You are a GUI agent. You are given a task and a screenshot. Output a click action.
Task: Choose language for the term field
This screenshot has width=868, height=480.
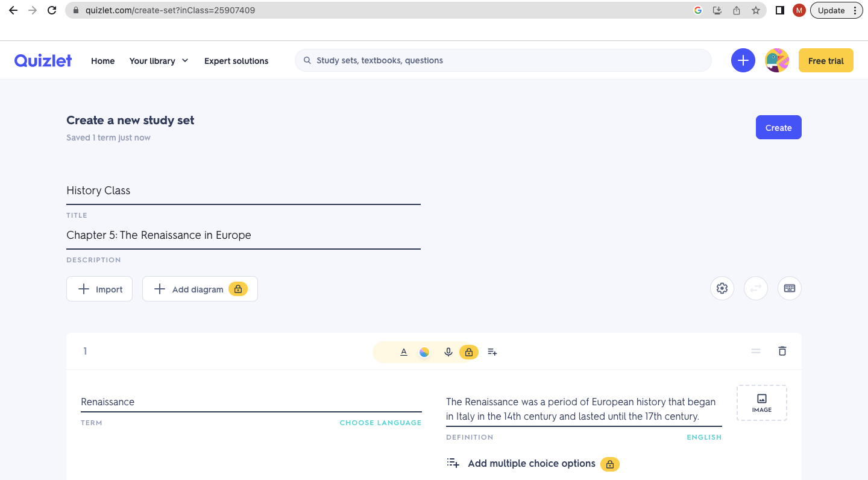pyautogui.click(x=380, y=423)
